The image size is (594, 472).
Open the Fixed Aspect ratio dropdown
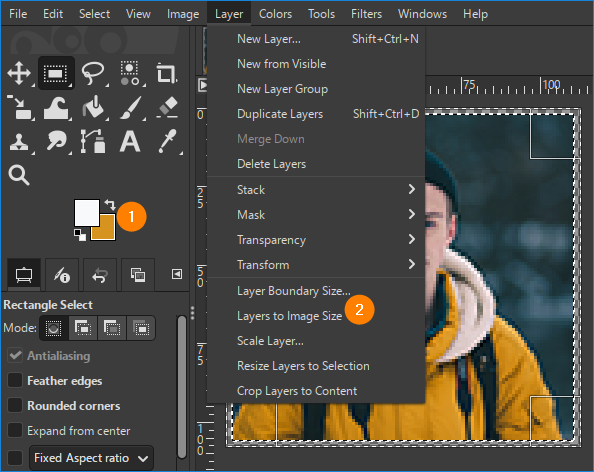pyautogui.click(x=91, y=458)
